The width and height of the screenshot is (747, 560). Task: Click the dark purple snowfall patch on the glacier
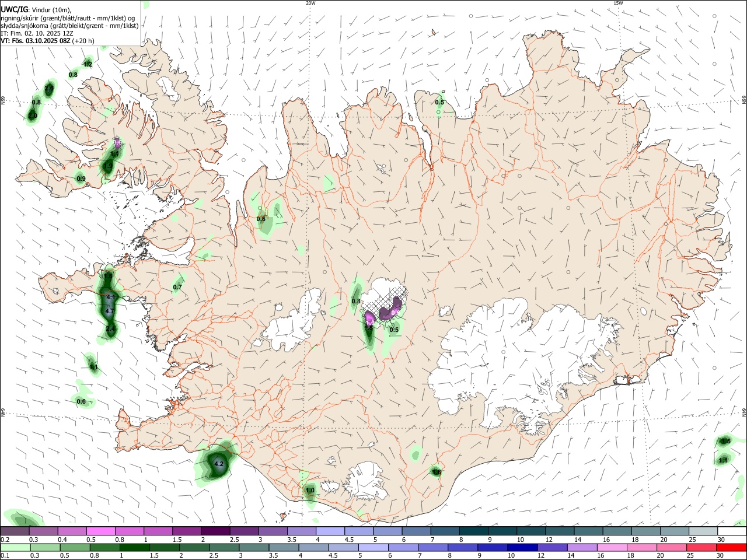point(389,311)
